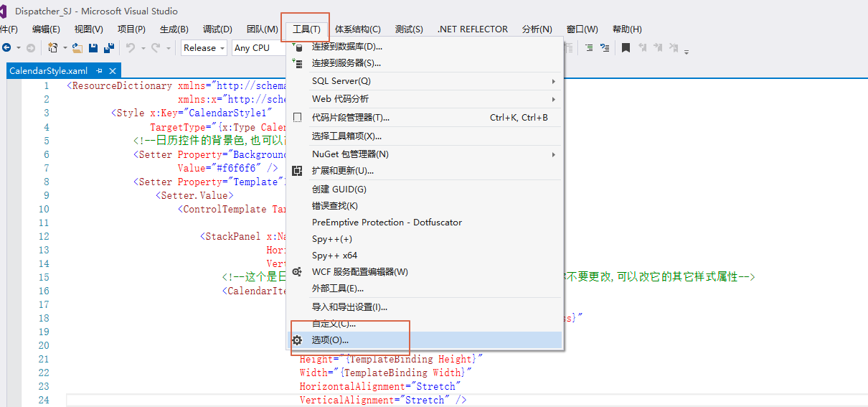Viewport: 868px width, 407px height.
Task: Click the Undo arrow icon
Action: click(131, 48)
